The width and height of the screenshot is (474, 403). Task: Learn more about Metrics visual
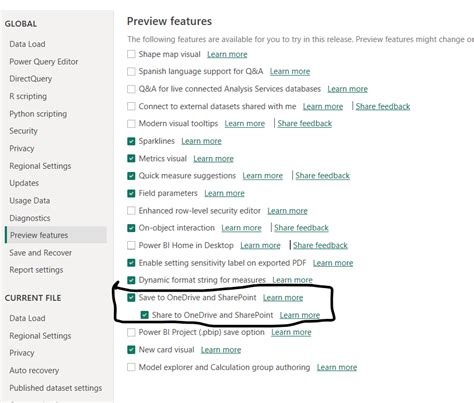213,159
